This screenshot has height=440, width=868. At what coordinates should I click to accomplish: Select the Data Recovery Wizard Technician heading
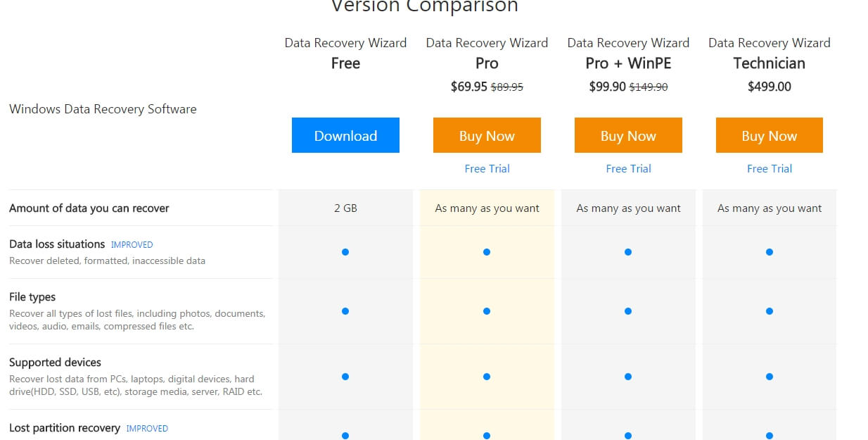pyautogui.click(x=770, y=53)
